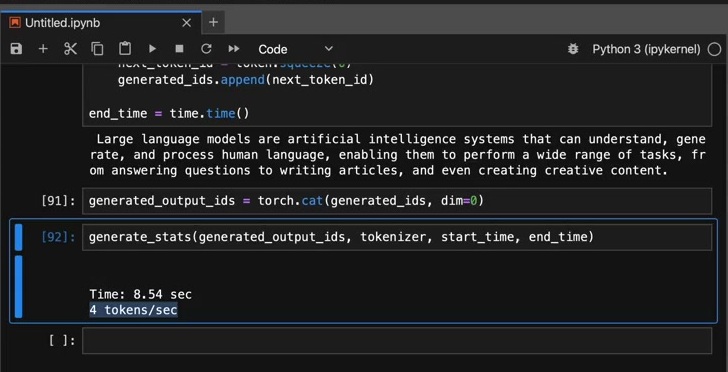Click the generated_ids.append code line

pos(246,80)
